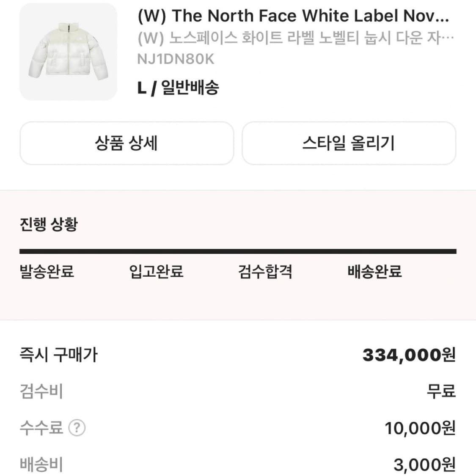Select the 입고완료 progress step
Viewport: 476px width, 476px height.
click(157, 272)
